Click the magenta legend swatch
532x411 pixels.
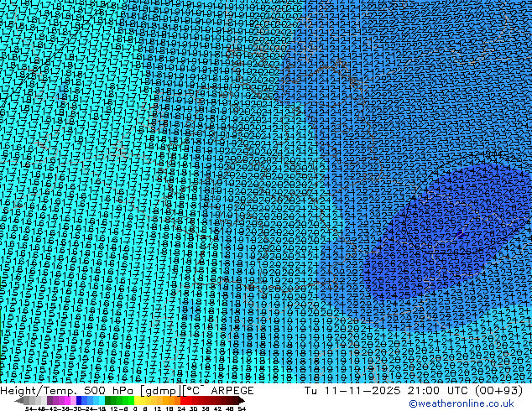click(x=67, y=400)
